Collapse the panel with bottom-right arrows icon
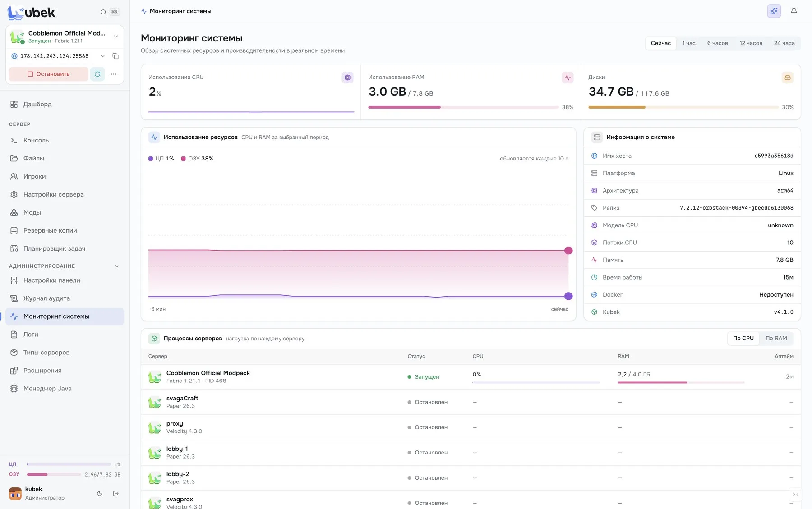 click(x=796, y=495)
